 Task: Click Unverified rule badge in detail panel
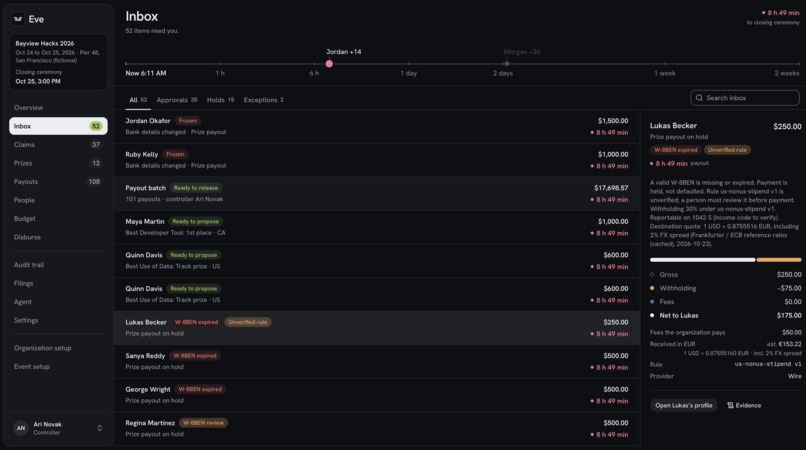[x=727, y=150]
